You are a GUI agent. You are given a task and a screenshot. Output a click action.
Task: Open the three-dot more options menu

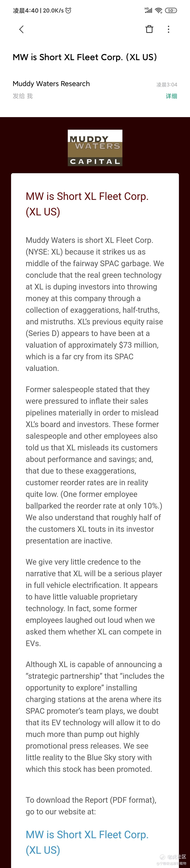pyautogui.click(x=169, y=29)
